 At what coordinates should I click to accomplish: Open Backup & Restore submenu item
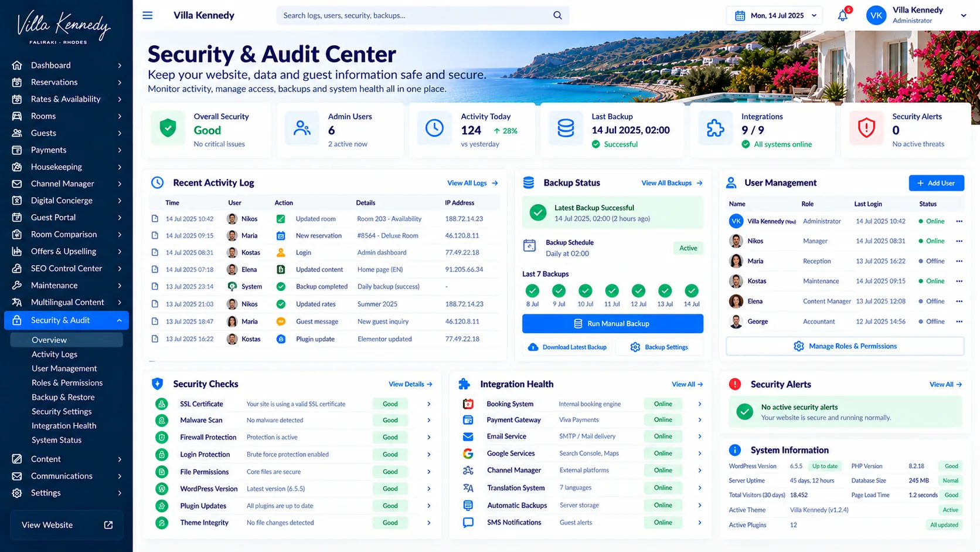pyautogui.click(x=63, y=397)
